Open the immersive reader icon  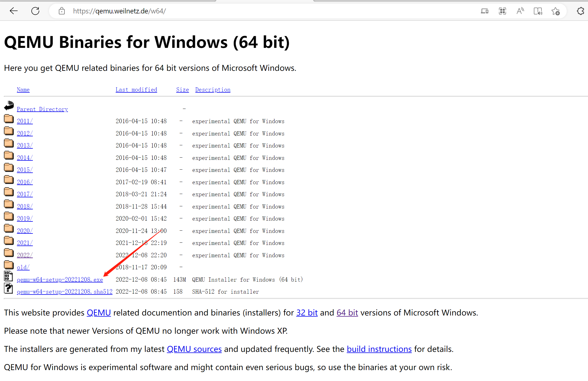tap(538, 11)
